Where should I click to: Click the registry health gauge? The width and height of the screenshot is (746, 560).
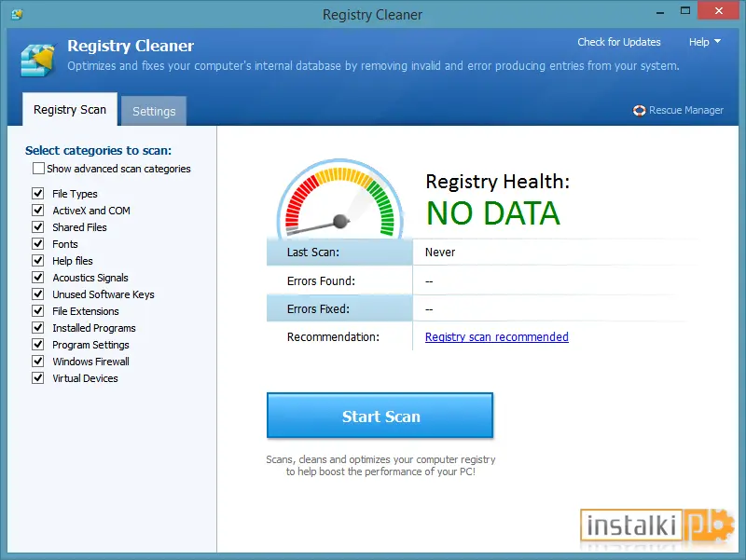(x=340, y=198)
